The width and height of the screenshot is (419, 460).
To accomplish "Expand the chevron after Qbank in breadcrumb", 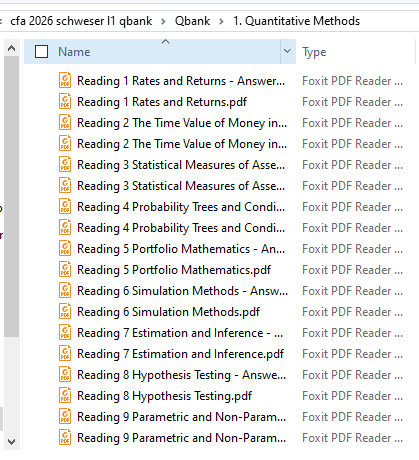I will [221, 21].
